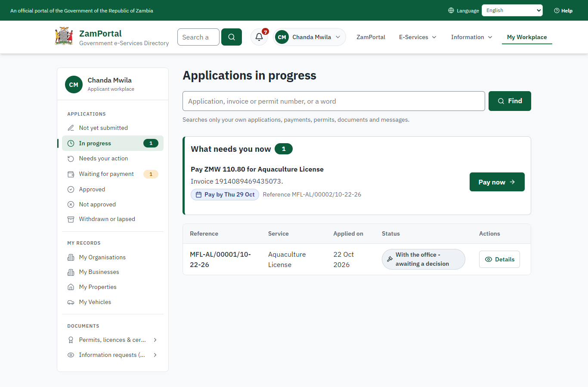Open My Properties
Image resolution: width=588 pixels, height=387 pixels.
pos(113,287)
